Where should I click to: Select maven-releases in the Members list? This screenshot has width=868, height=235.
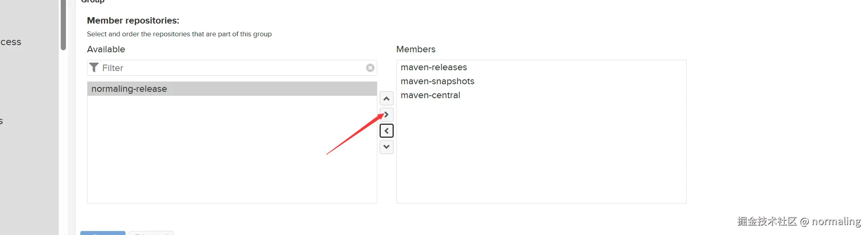coord(434,67)
